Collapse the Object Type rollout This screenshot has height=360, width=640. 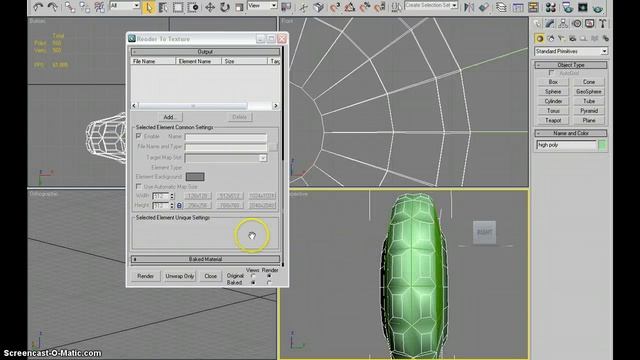coord(571,65)
